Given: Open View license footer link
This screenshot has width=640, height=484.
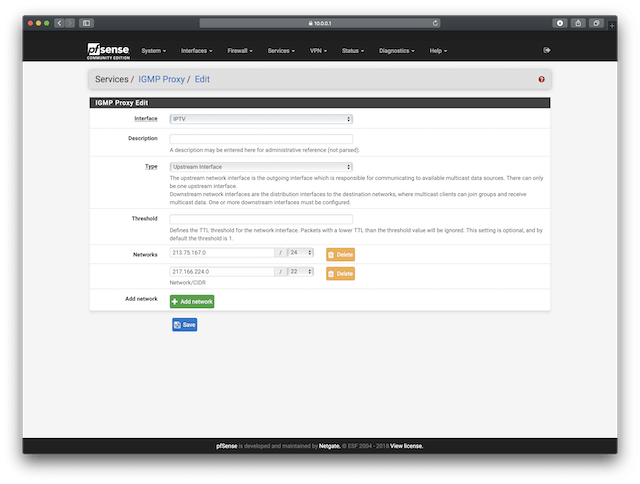Looking at the screenshot, I should 407,446.
